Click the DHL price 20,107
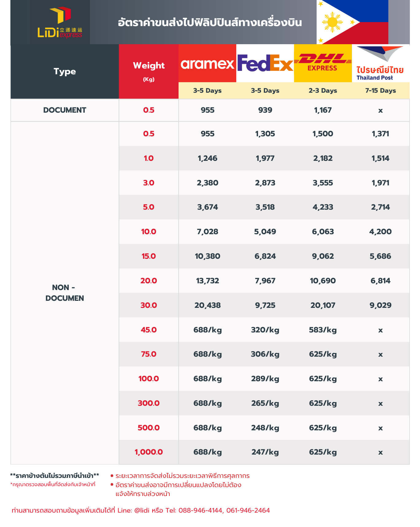The image size is (420, 527). coord(323,305)
